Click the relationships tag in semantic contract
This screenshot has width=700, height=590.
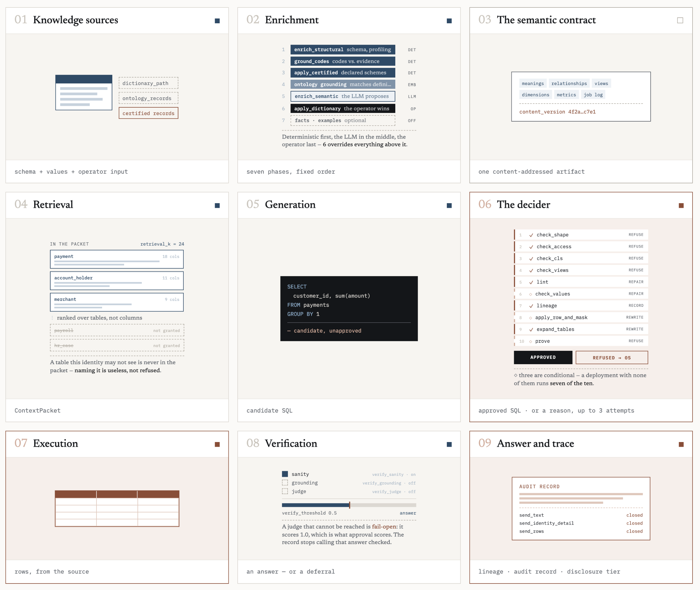point(569,83)
